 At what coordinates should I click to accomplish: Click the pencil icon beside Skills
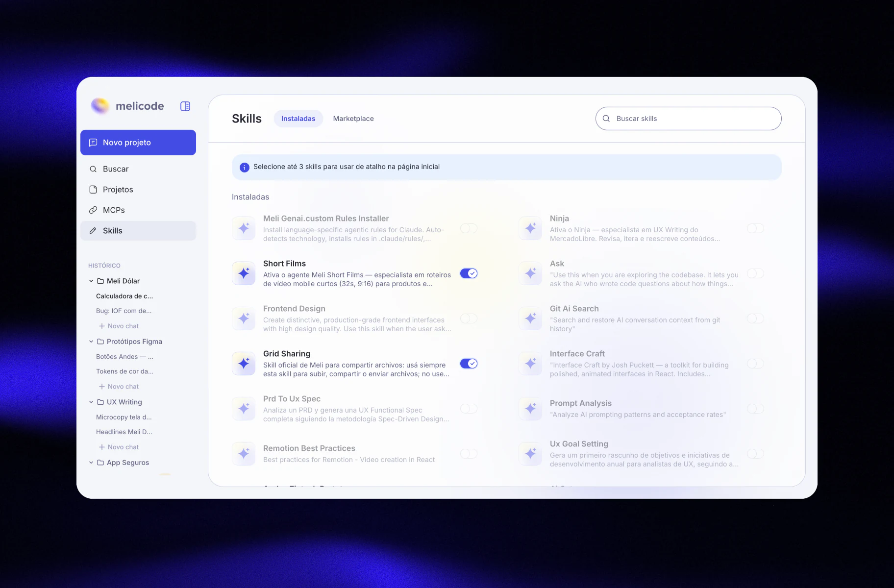pos(93,231)
